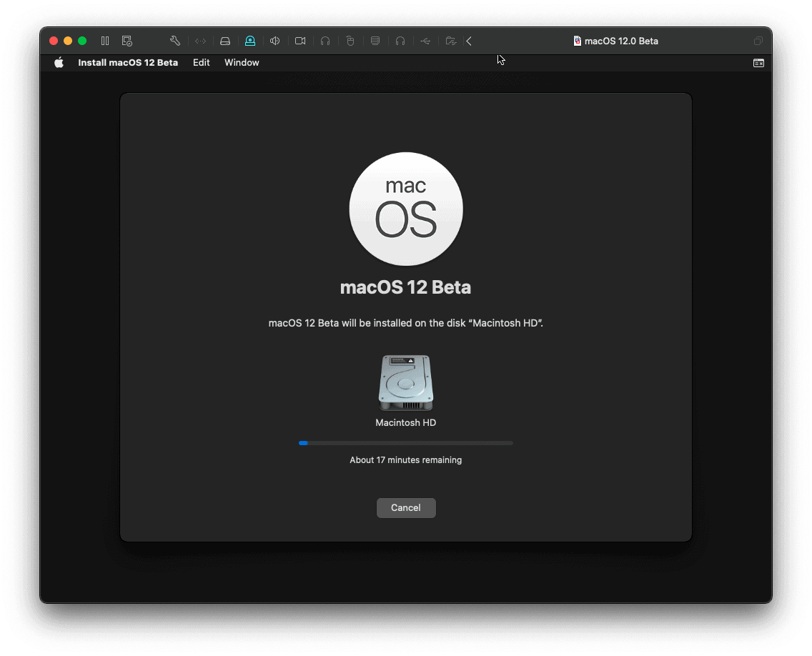
Task: Click the window icon at title bar right edge
Action: tap(758, 41)
